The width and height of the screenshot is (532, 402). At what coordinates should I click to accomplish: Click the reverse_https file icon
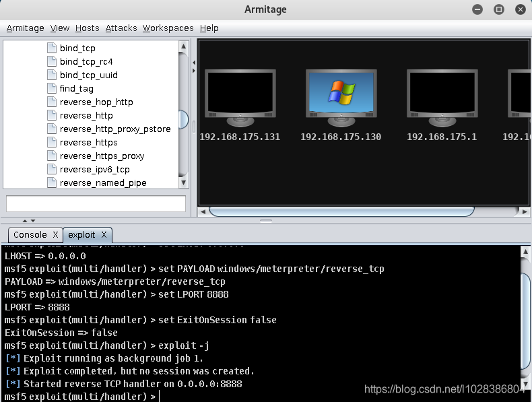[x=52, y=142]
